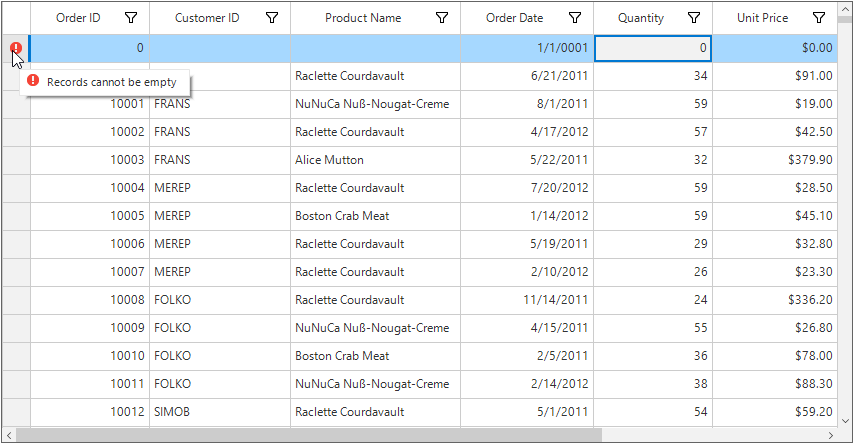Click the horizontal scrollbar thumb

pyautogui.click(x=309, y=435)
